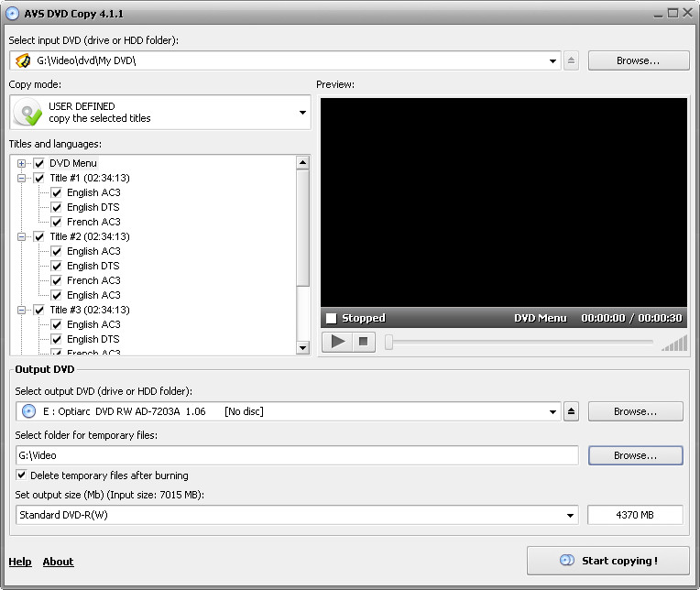This screenshot has width=700, height=590.
Task: Click the preview seek slider handle
Action: click(388, 343)
